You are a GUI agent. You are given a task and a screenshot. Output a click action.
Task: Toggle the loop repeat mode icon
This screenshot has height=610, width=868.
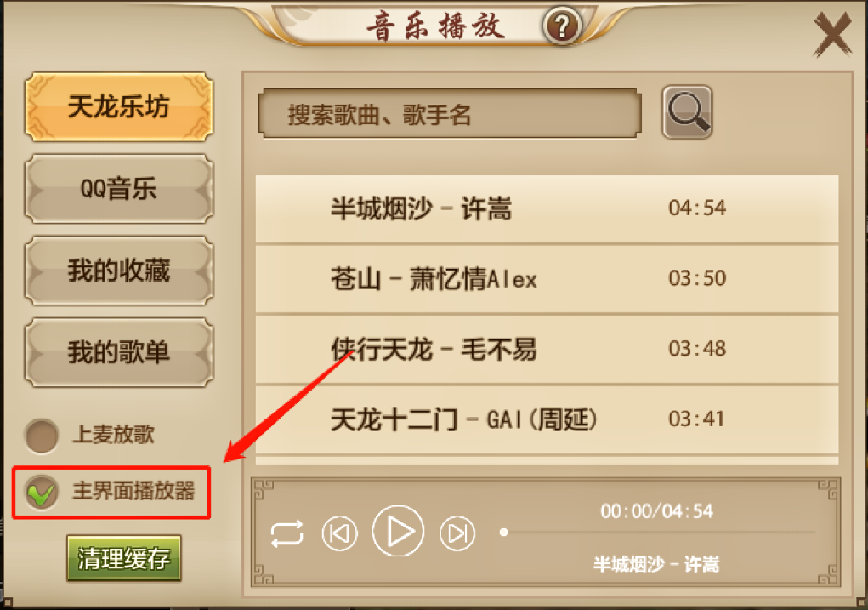tap(286, 533)
